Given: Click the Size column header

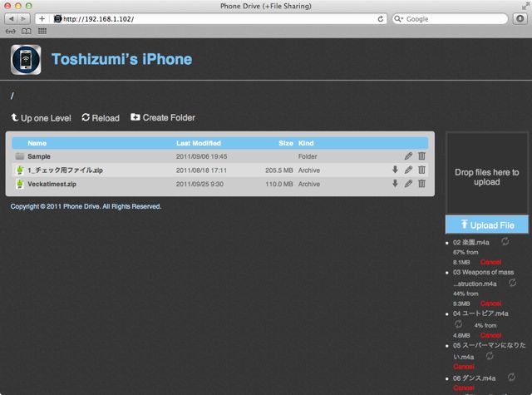Looking at the screenshot, I should pyautogui.click(x=286, y=143).
